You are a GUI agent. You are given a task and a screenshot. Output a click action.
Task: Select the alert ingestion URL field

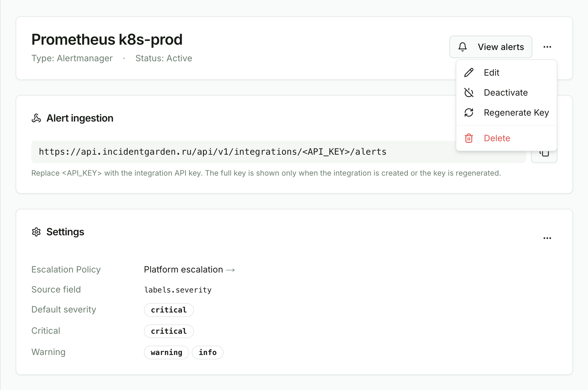(x=279, y=152)
